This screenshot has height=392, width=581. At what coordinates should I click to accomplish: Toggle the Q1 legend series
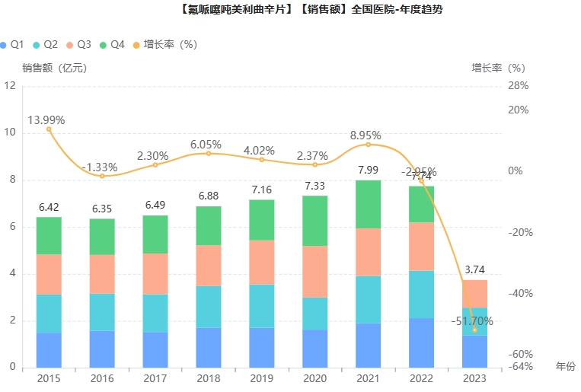click(12, 45)
